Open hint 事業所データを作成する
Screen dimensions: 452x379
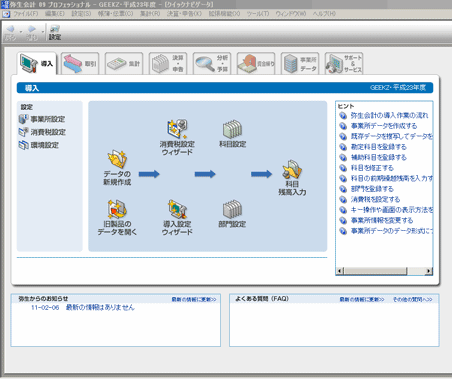(384, 126)
